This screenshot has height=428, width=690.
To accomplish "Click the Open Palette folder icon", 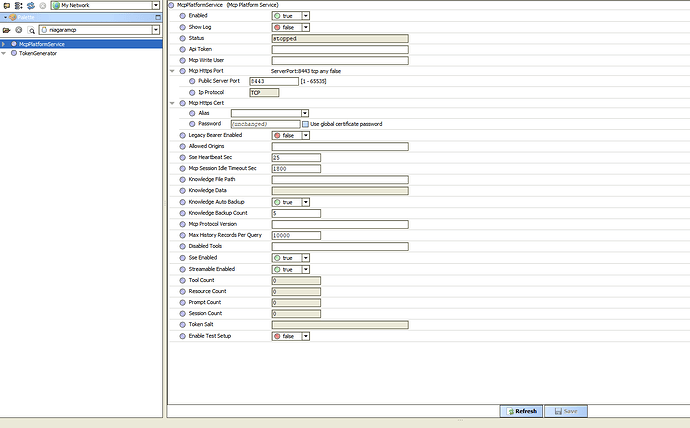I will [6, 30].
